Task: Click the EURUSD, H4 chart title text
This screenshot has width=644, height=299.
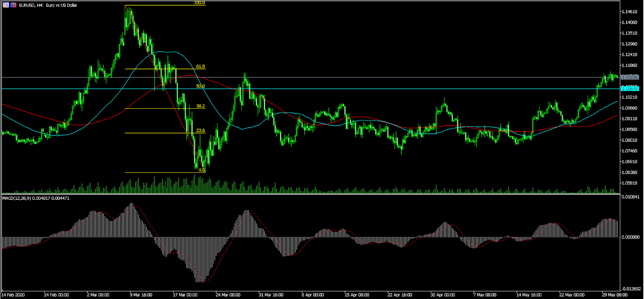Action: coord(48,5)
